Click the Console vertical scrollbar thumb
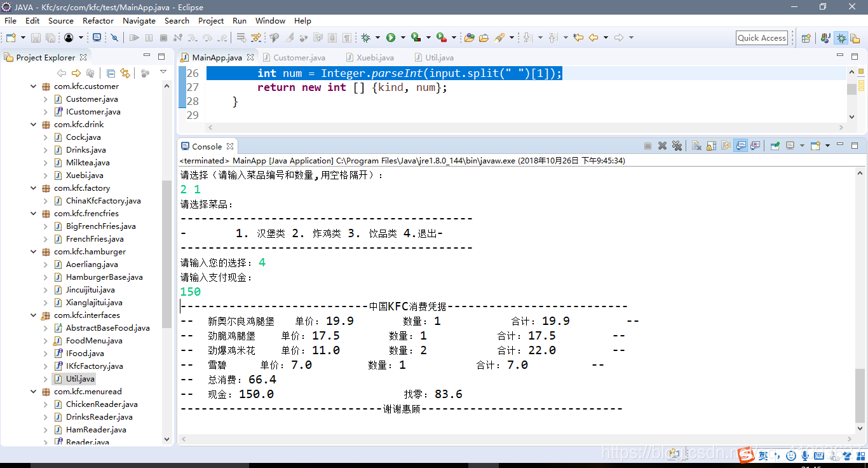This screenshot has width=868, height=468. click(x=860, y=396)
